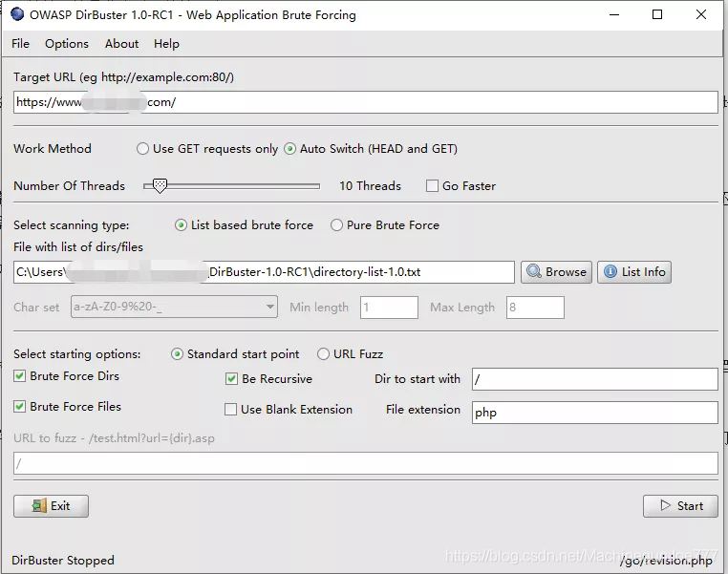Minimize the DirBuster window
This screenshot has width=728, height=574.
pos(614,15)
